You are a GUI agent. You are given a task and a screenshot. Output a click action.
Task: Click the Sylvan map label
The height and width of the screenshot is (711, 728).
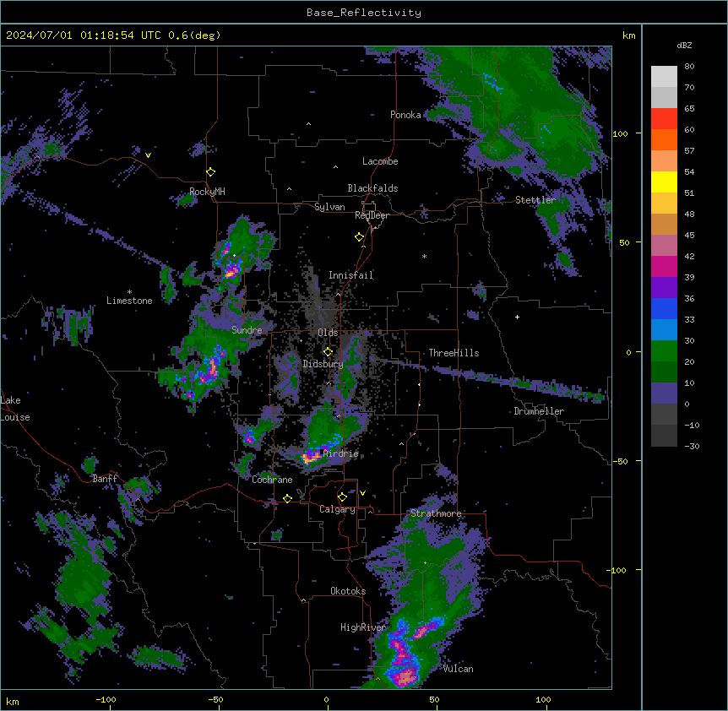[x=329, y=207]
